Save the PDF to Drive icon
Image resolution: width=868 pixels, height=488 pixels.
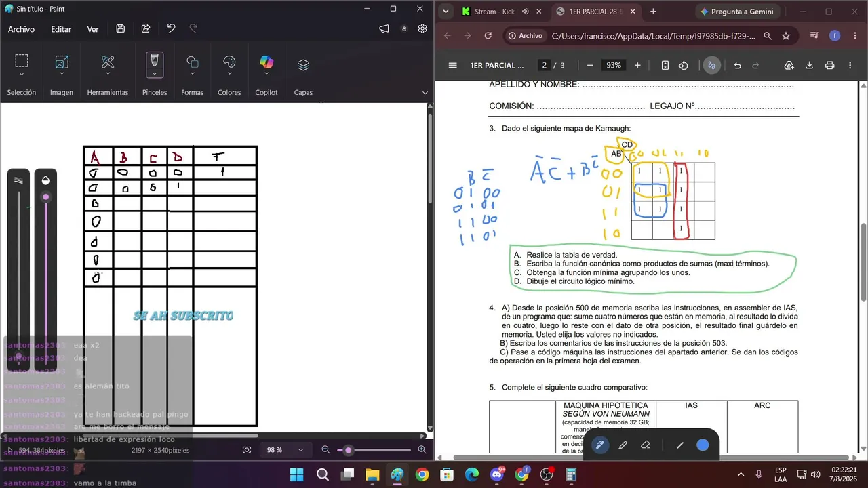(x=789, y=66)
